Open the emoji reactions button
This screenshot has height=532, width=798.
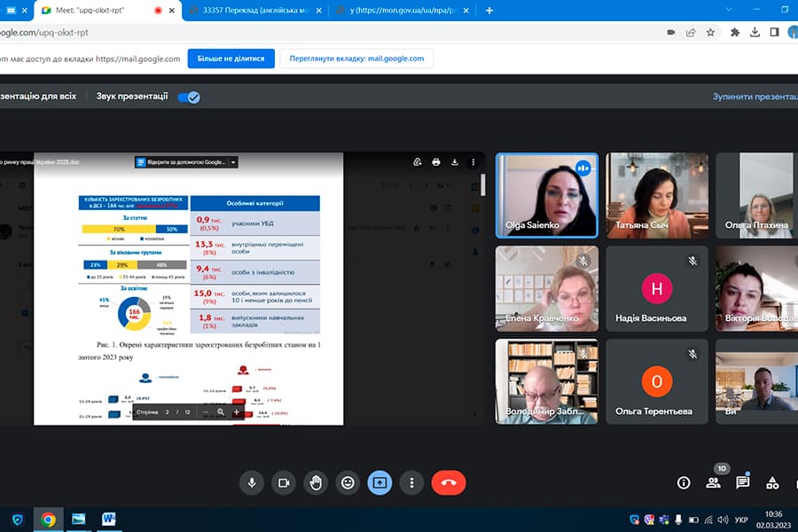point(348,482)
